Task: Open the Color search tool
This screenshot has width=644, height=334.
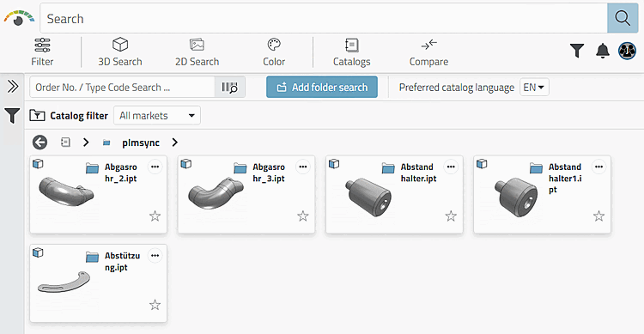Action: [274, 52]
